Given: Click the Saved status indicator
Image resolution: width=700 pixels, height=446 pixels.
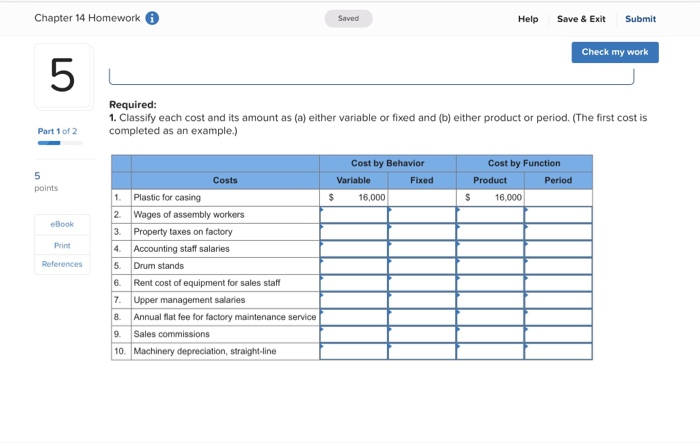Looking at the screenshot, I should tap(348, 18).
